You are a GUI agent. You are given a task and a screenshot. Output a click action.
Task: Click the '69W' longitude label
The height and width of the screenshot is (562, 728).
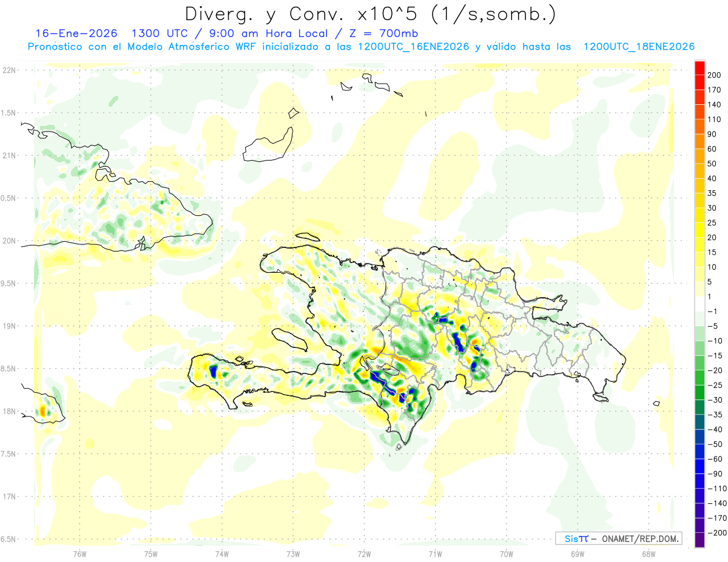pos(578,554)
